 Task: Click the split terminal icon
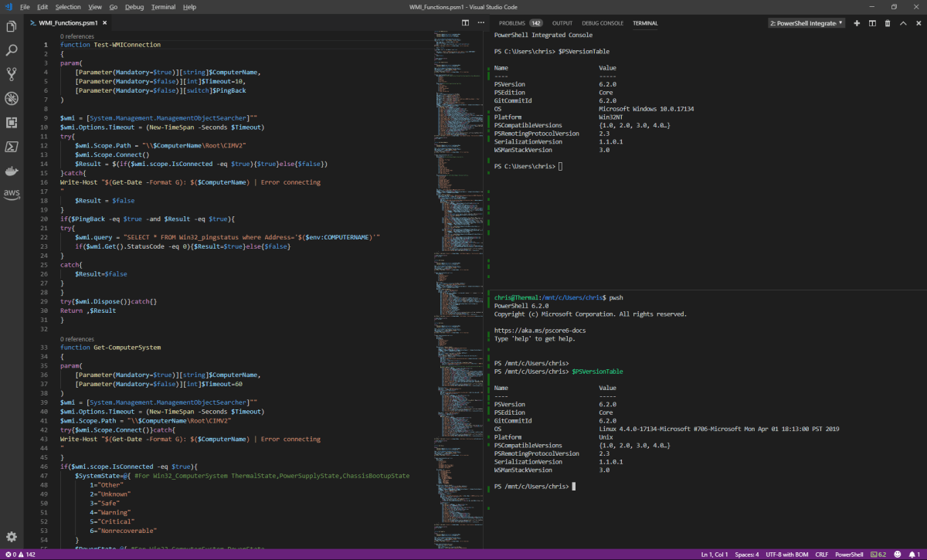(871, 23)
